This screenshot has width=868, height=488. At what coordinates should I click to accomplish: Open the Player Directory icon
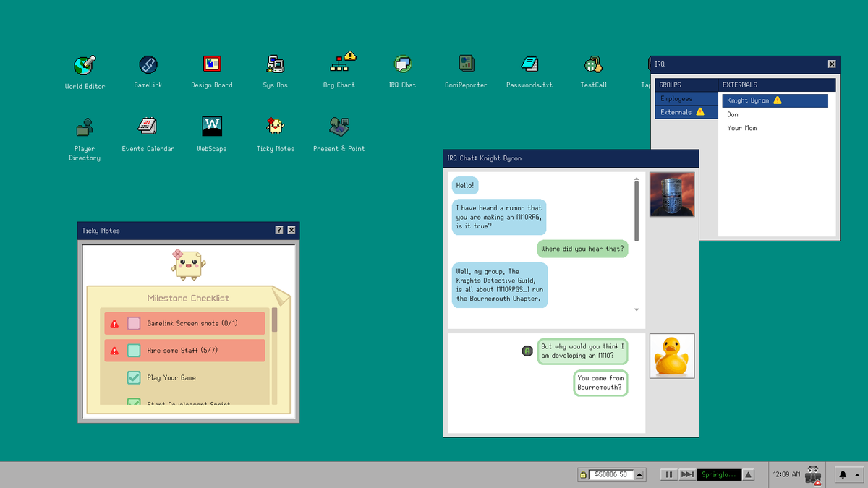click(85, 127)
